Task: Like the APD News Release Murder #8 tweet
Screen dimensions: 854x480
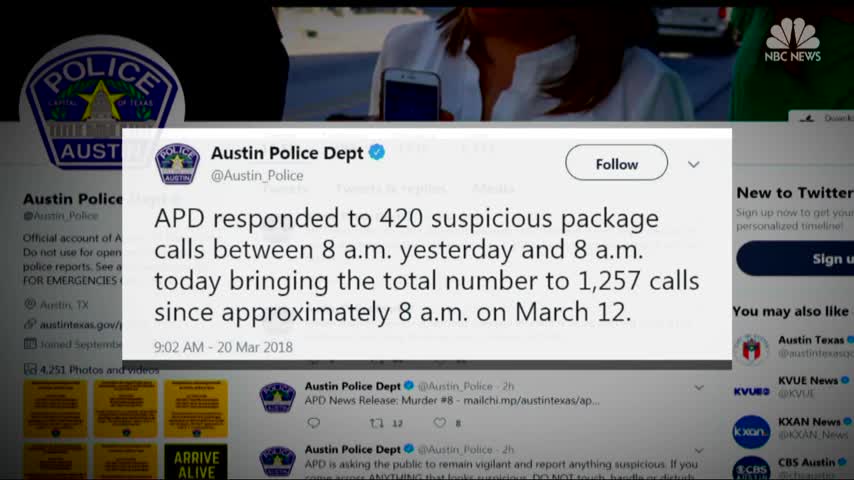Action: click(x=440, y=423)
